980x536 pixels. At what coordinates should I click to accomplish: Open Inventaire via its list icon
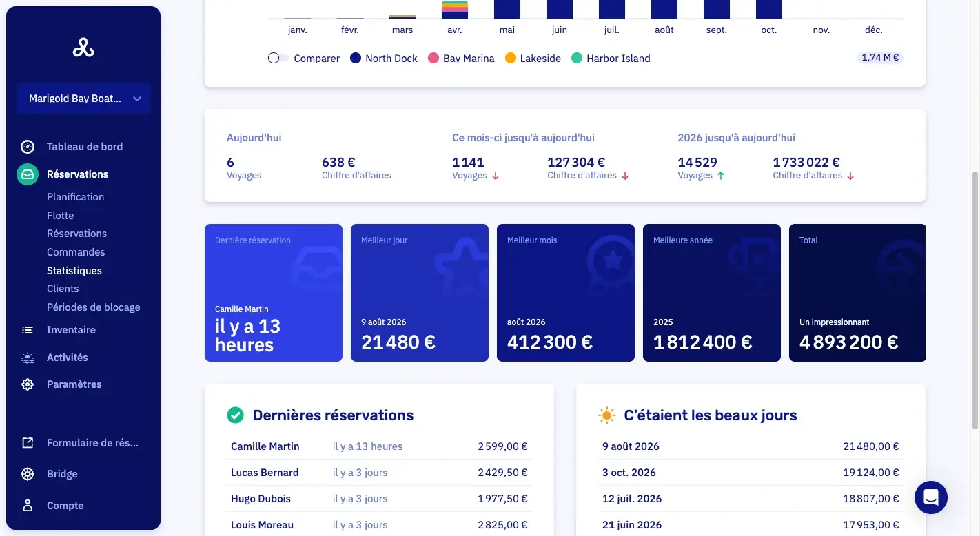coord(28,330)
